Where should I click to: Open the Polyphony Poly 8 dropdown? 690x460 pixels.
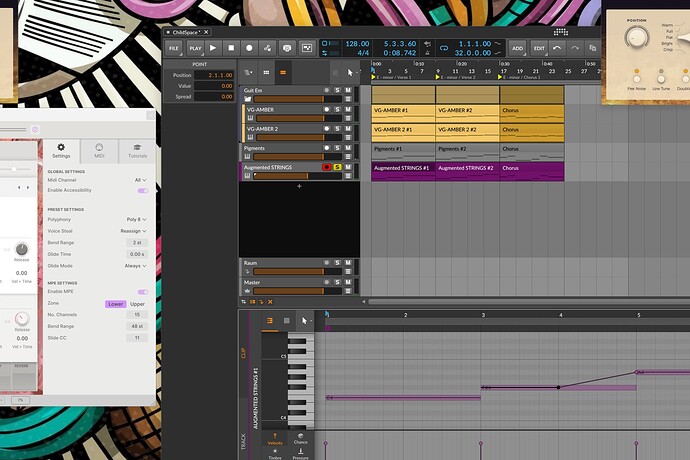136,219
